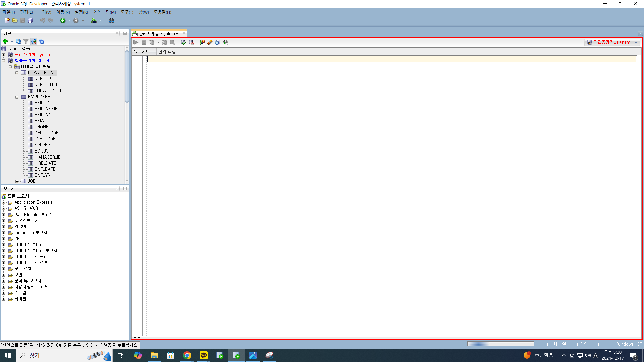Select the 학습용계정_SERVER connection

point(34,61)
